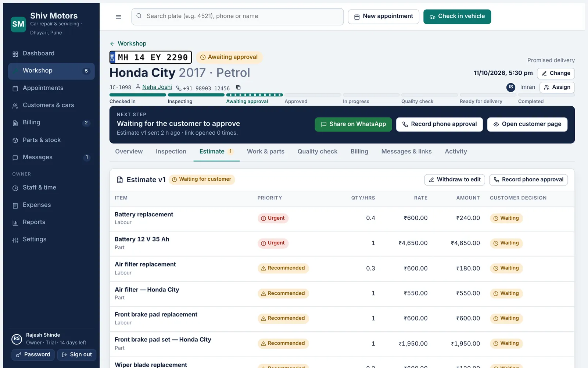Click Urgent badge on Battery replacement row
Image resolution: width=588 pixels, height=368 pixels.
click(273, 218)
